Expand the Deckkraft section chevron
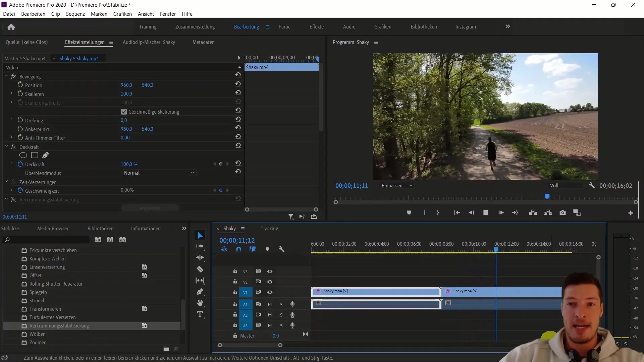Viewport: 644px width, 362px height. coord(11,164)
